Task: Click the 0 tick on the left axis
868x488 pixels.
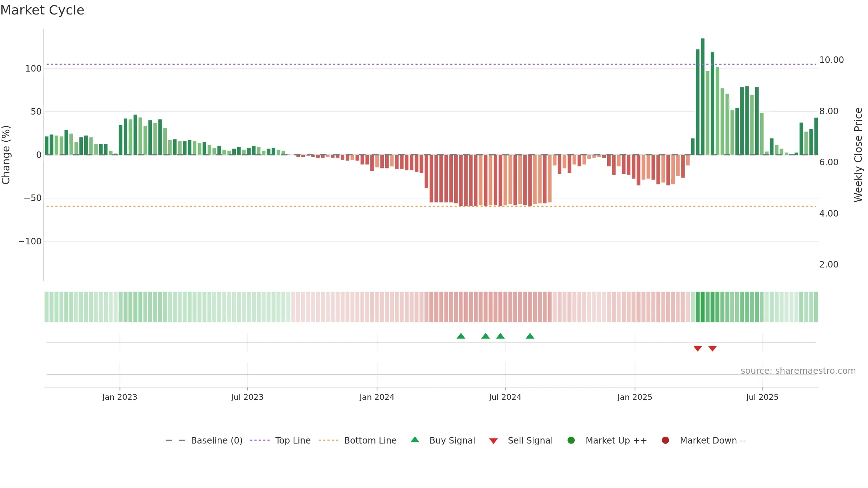Action: click(x=39, y=155)
